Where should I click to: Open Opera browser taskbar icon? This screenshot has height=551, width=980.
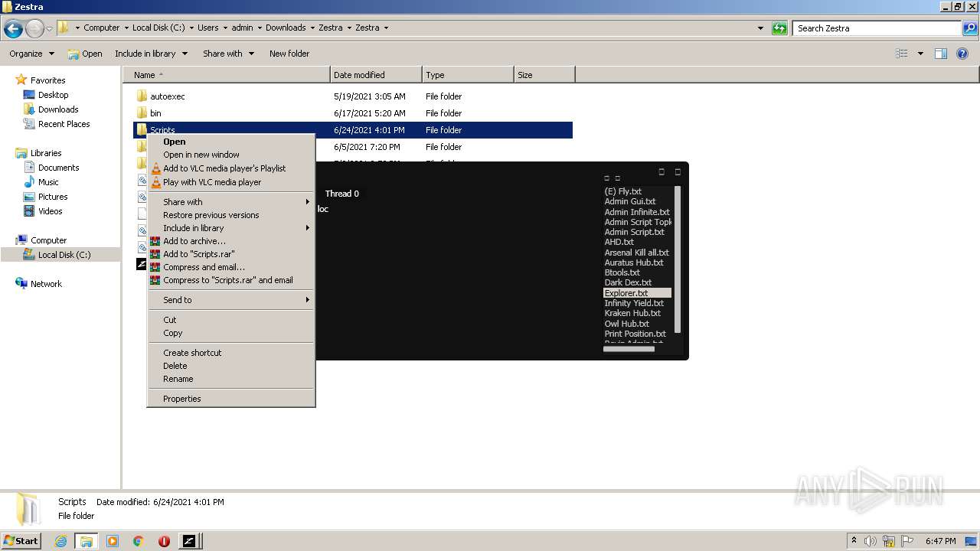(x=164, y=541)
